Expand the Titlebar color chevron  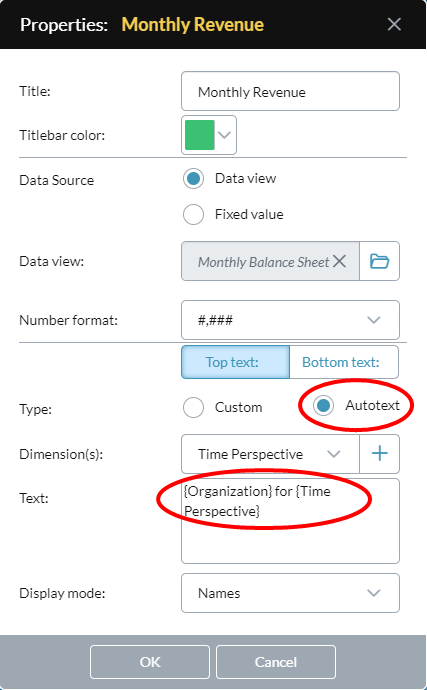(225, 135)
